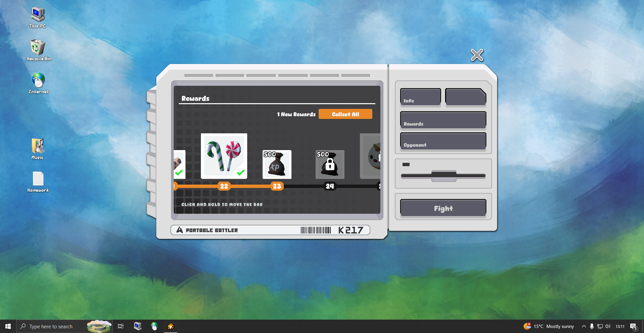
Task: Click the level 23 progress marker
Action: (x=277, y=186)
